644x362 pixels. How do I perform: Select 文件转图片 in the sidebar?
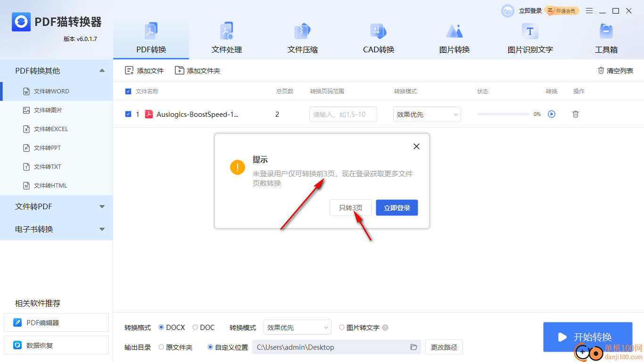pyautogui.click(x=57, y=110)
